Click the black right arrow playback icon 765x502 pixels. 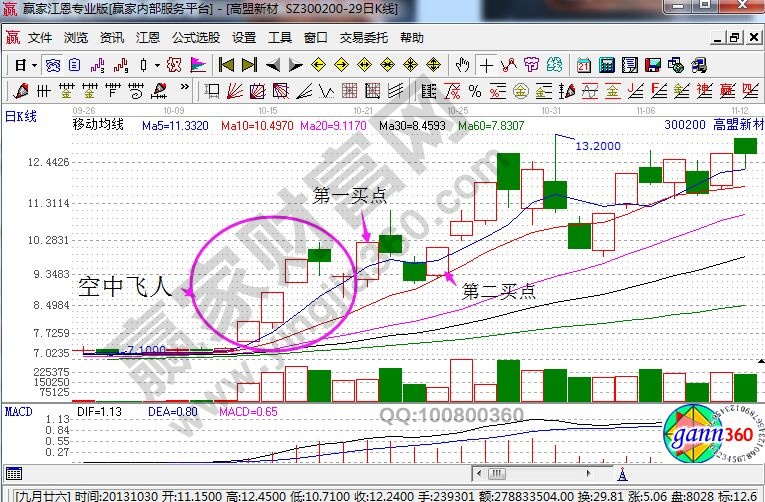coord(295,65)
